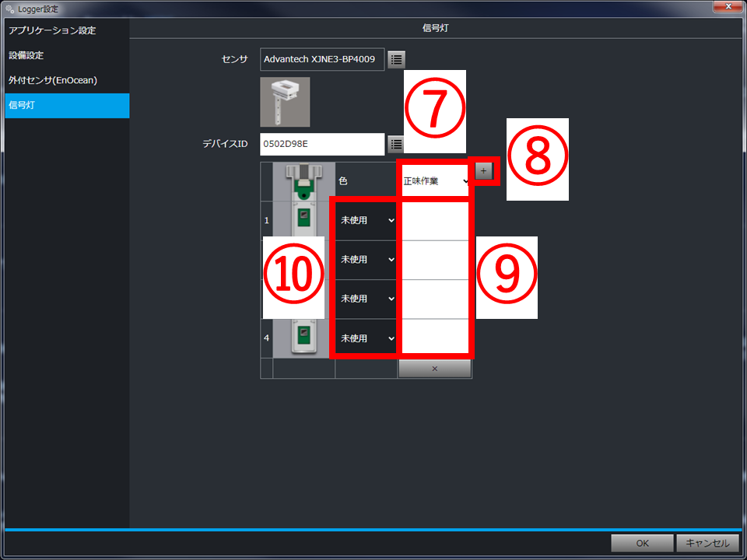
Task: Click the signal tower row 4 lamp image
Action: [x=304, y=337]
